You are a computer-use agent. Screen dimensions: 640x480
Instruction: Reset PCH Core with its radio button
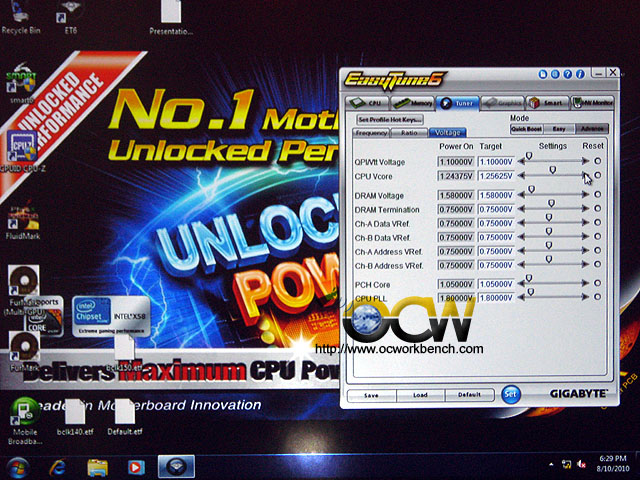coord(598,283)
